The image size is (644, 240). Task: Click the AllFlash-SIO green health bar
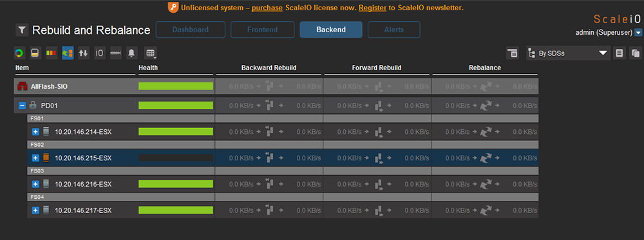tap(176, 86)
